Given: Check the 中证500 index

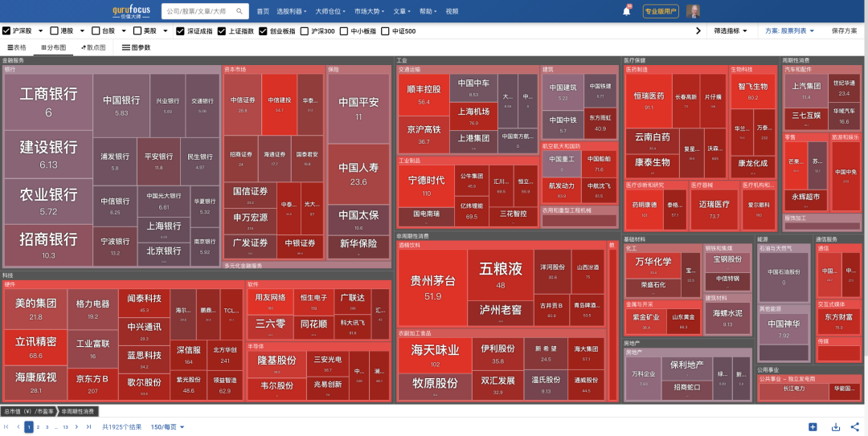Looking at the screenshot, I should pos(385,31).
